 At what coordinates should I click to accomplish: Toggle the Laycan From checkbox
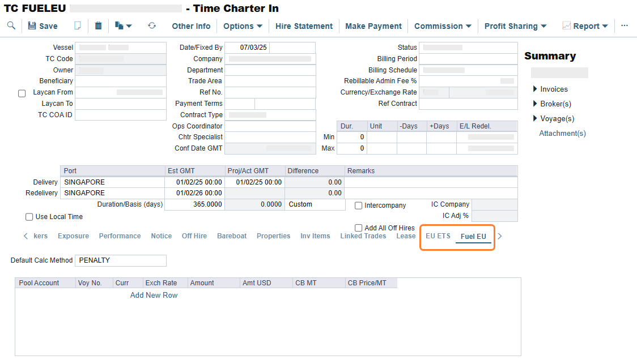click(x=22, y=93)
